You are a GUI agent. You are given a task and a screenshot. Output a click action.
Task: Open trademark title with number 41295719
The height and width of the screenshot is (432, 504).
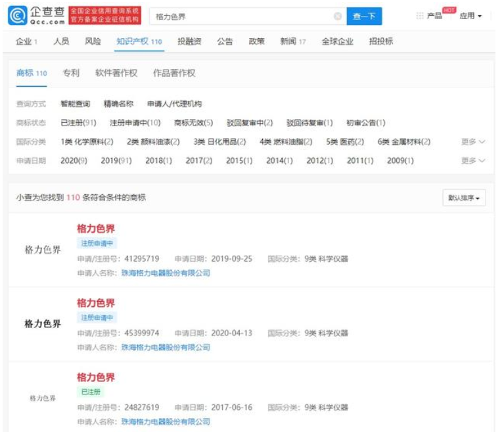point(96,229)
